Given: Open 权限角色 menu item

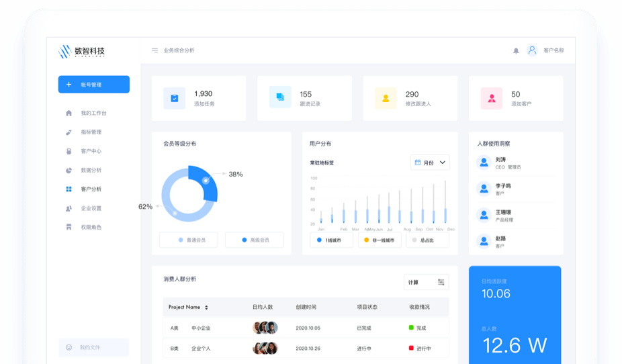Looking at the screenshot, I should [91, 227].
